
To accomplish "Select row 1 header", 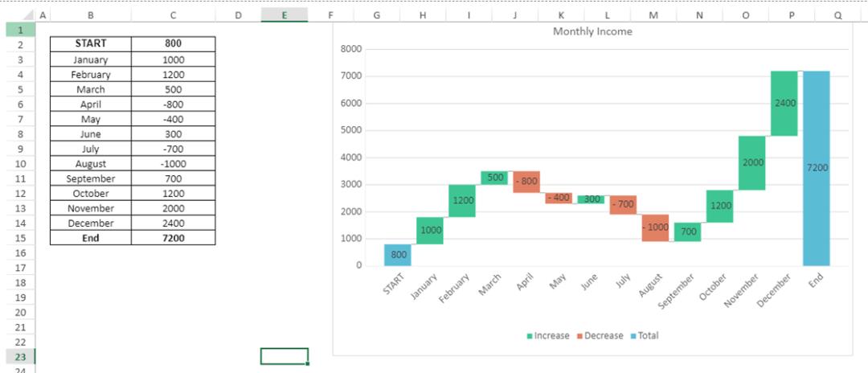I will [x=20, y=29].
